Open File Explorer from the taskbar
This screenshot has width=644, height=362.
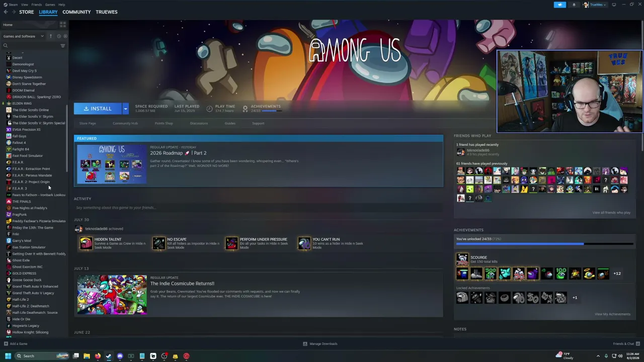[87, 356]
